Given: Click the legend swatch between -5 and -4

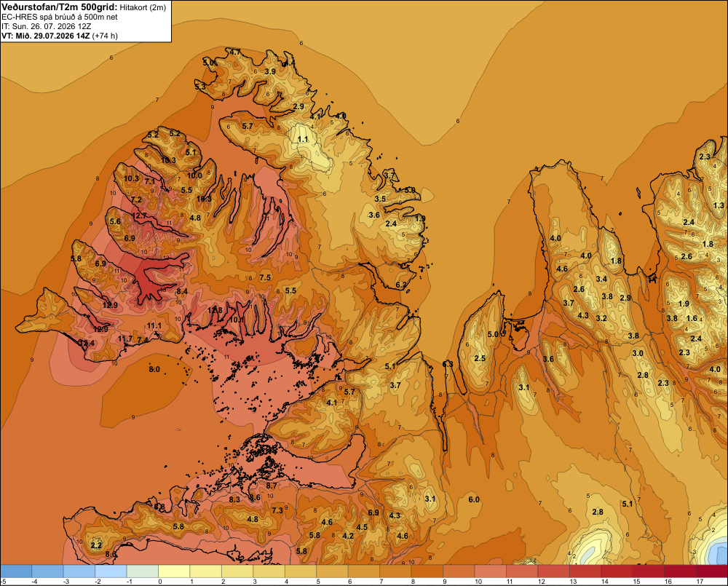Looking at the screenshot, I should (x=16, y=571).
